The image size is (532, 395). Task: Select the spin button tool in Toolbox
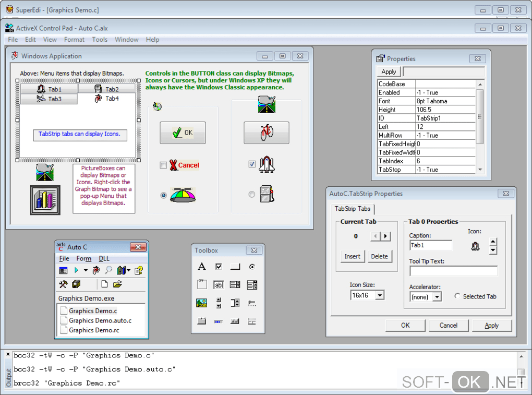(219, 303)
